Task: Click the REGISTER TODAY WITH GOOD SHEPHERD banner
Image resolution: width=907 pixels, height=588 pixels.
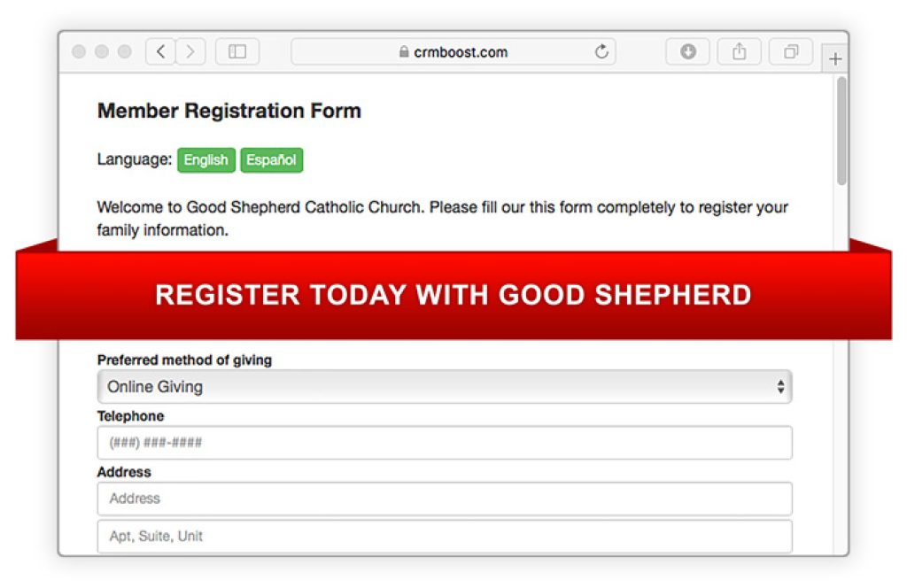Action: [x=453, y=295]
